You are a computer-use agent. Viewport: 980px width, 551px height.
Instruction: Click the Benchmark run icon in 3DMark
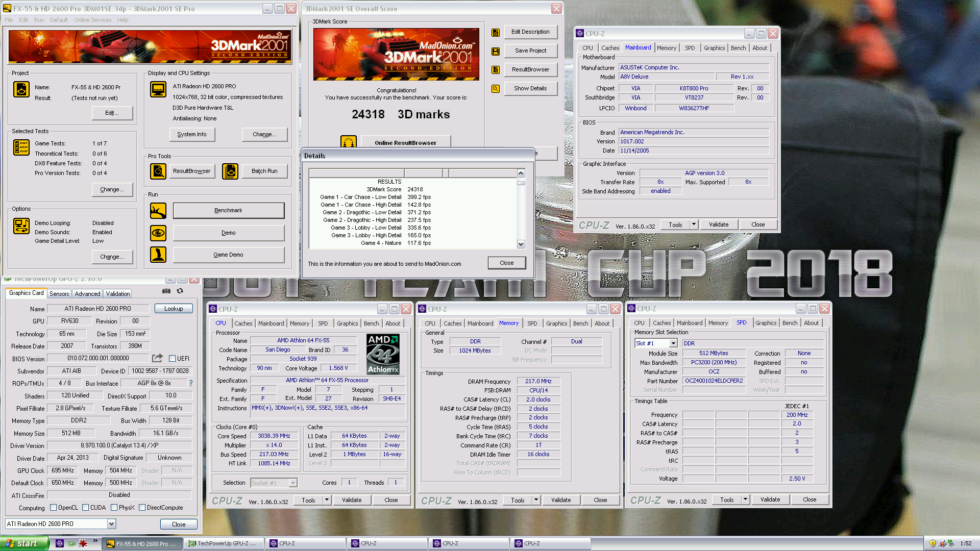coord(158,211)
